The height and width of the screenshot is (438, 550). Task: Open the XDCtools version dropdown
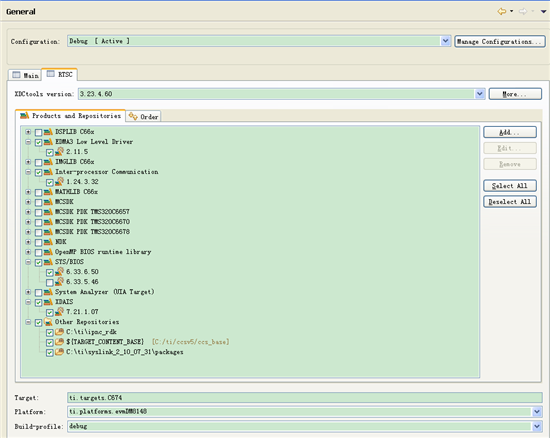pos(480,94)
